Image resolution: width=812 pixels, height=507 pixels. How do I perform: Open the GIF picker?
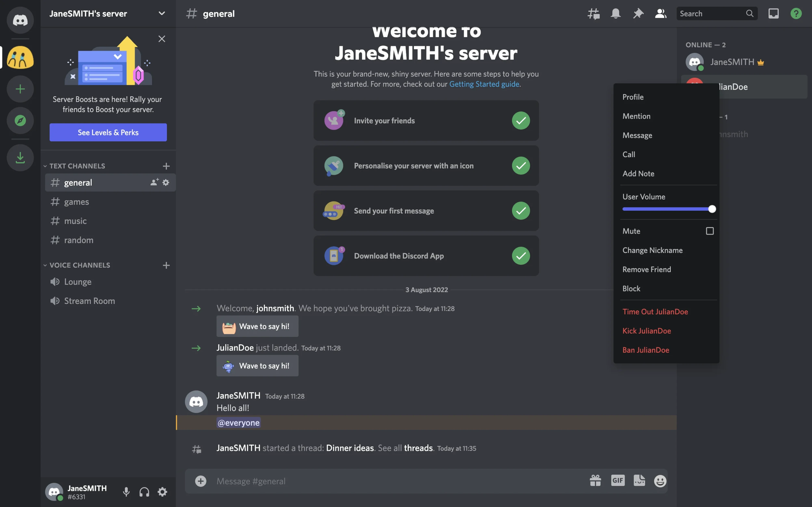coord(618,481)
